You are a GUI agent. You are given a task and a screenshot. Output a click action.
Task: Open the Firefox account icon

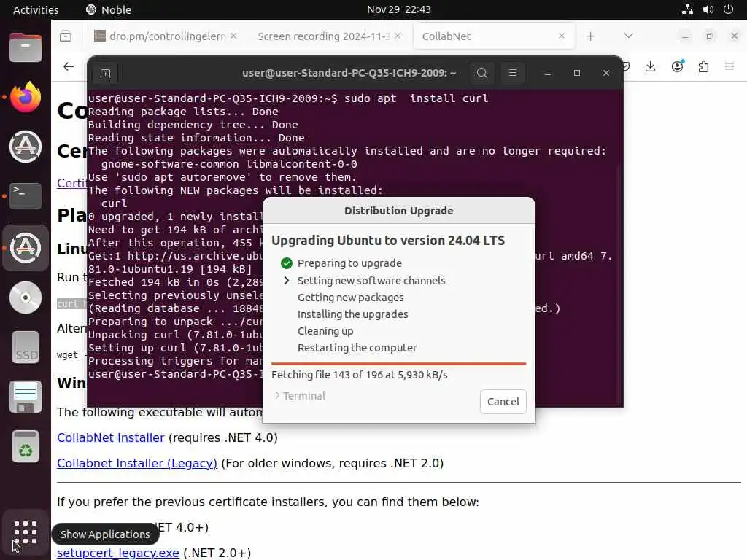[x=678, y=66]
